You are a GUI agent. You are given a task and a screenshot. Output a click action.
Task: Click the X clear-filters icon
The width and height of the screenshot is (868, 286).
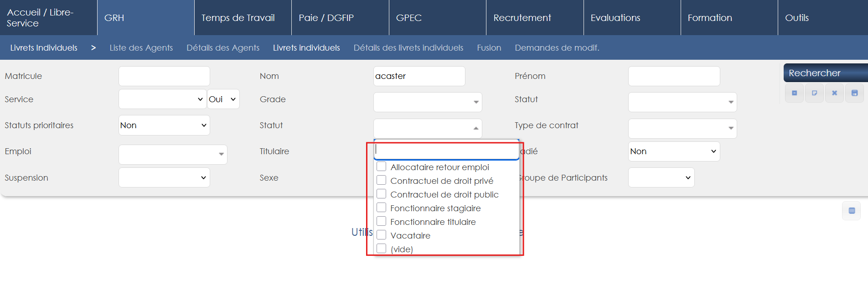834,93
